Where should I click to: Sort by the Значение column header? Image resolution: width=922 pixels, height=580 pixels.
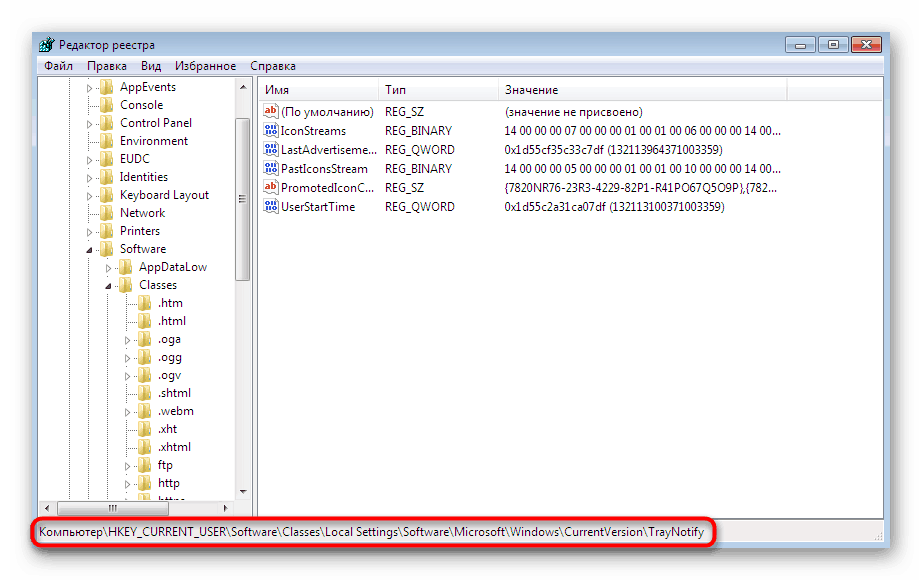[643, 89]
